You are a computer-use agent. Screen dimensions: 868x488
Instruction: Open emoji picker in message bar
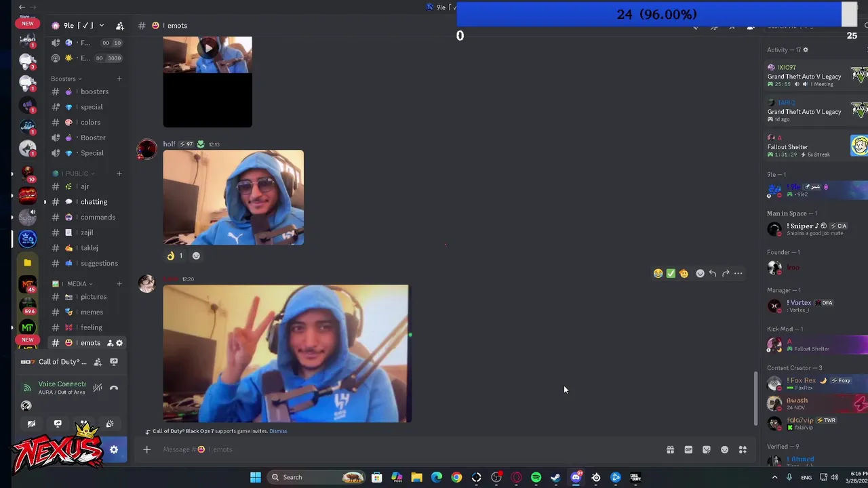click(x=724, y=449)
